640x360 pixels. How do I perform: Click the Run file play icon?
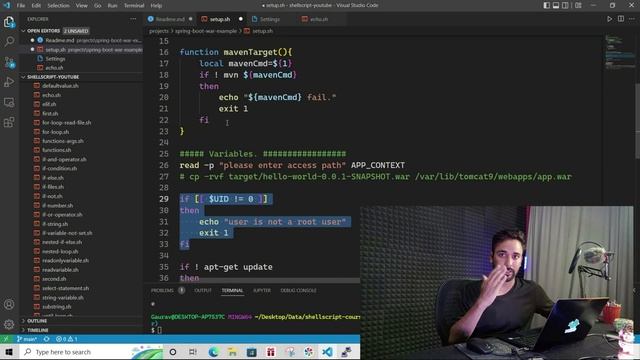[x=609, y=19]
